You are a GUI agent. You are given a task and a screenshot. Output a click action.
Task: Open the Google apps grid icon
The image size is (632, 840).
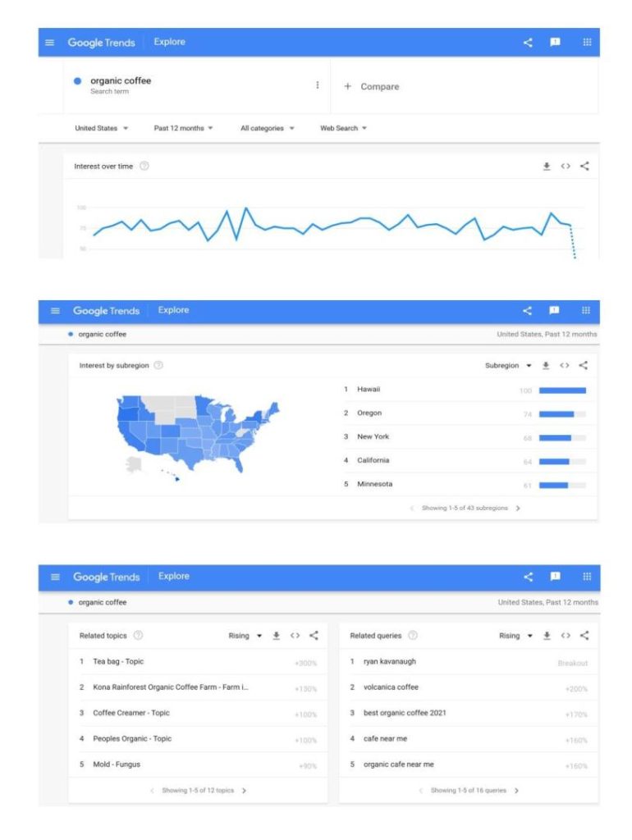tap(587, 42)
